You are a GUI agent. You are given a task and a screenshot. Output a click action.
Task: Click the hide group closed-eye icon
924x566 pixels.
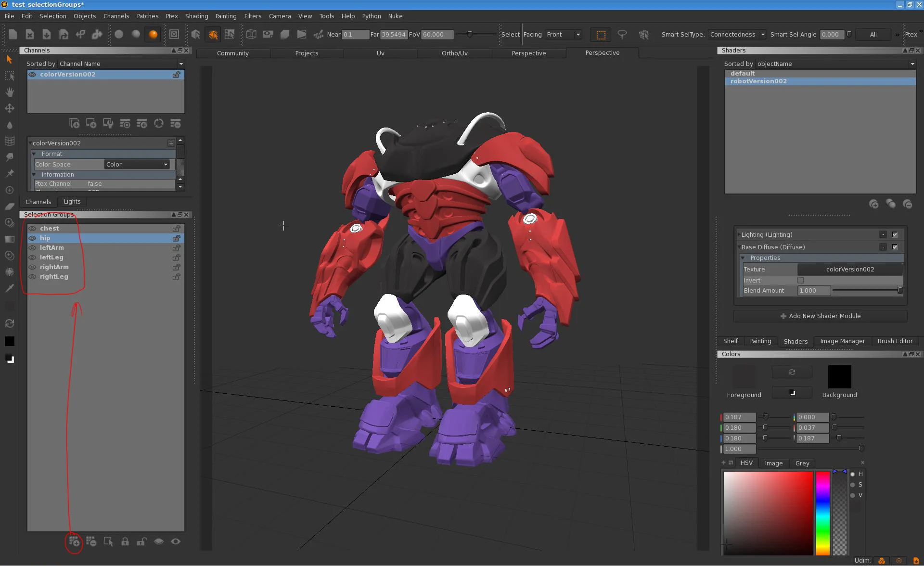point(159,542)
